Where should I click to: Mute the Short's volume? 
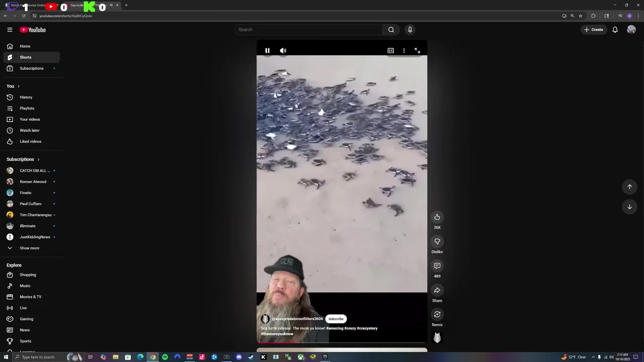pos(283,50)
